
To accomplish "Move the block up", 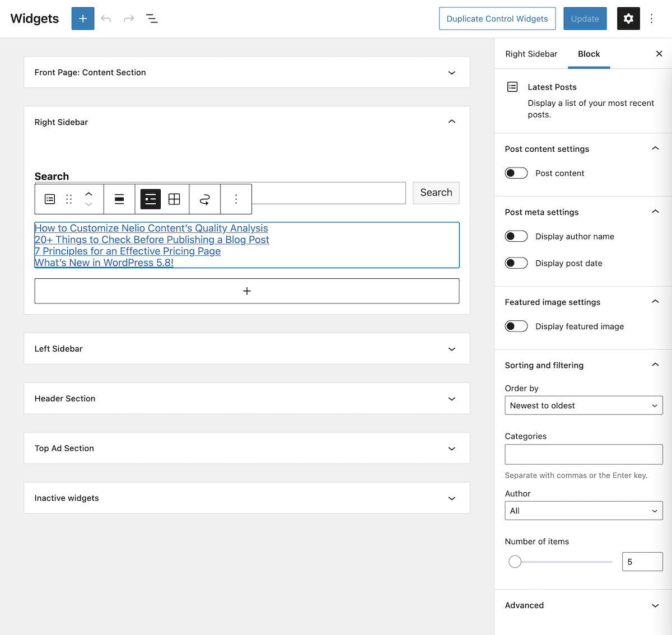I will [88, 194].
